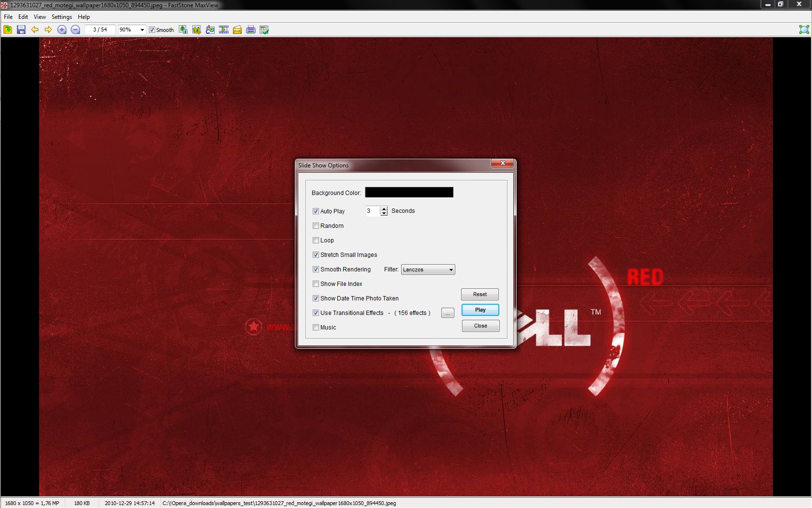The height and width of the screenshot is (508, 812).
Task: Open the Edit menu
Action: coord(23,17)
